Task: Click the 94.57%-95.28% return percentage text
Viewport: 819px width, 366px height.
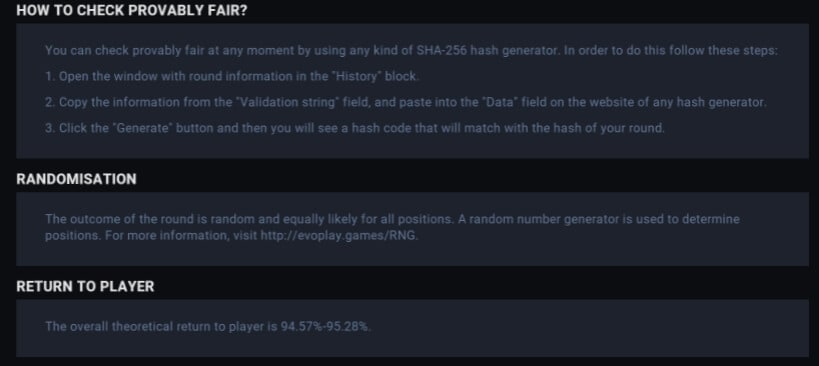Action: click(325, 327)
